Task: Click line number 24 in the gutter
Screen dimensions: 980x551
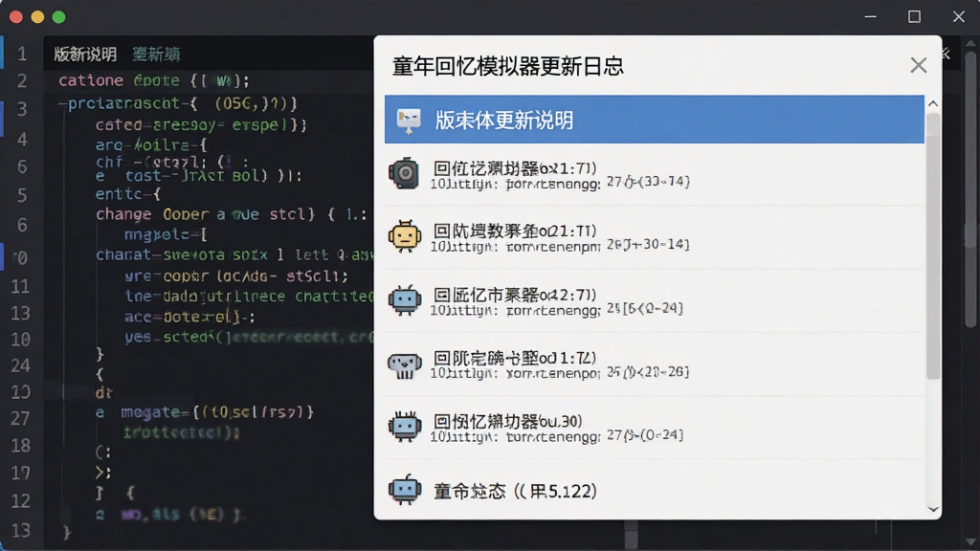Action: pyautogui.click(x=21, y=365)
